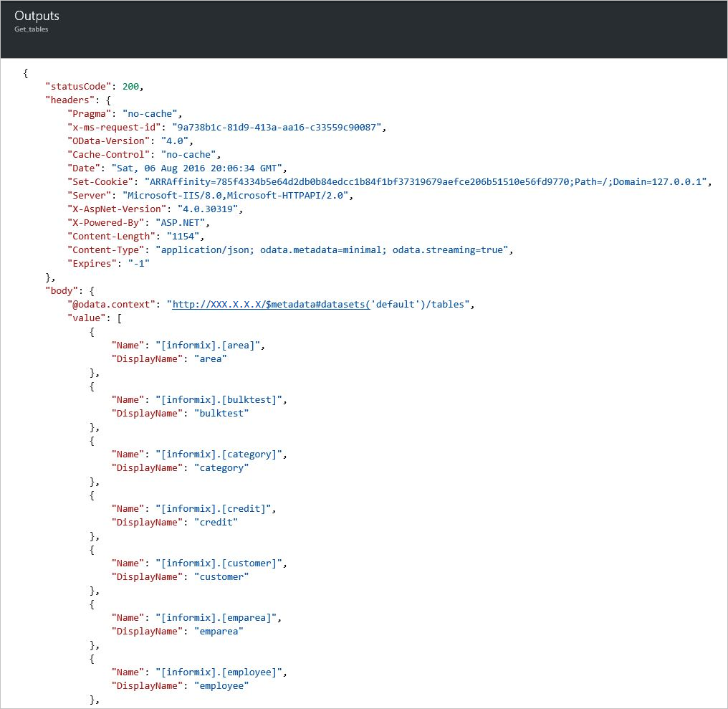
Task: Click the Get_tables label under Outputs
Action: coord(31,30)
